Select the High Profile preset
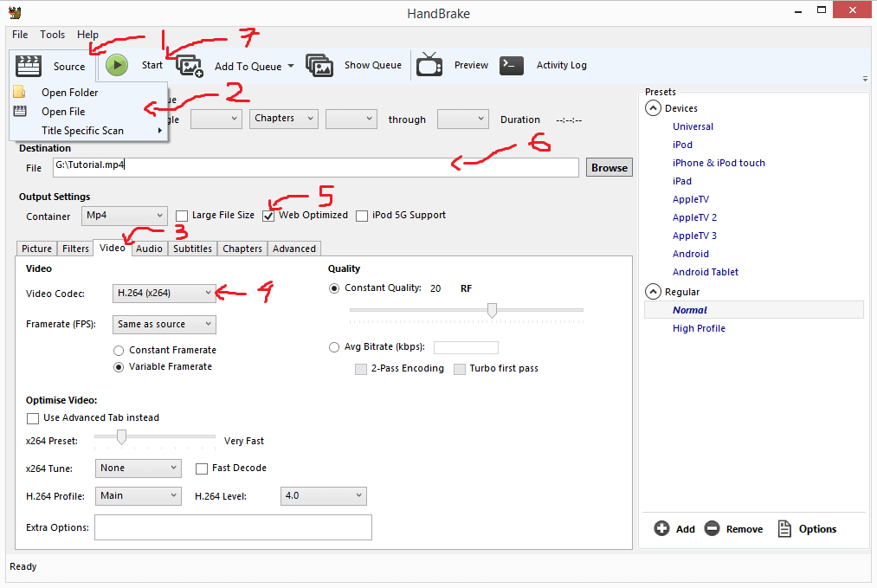877x588 pixels. point(699,328)
